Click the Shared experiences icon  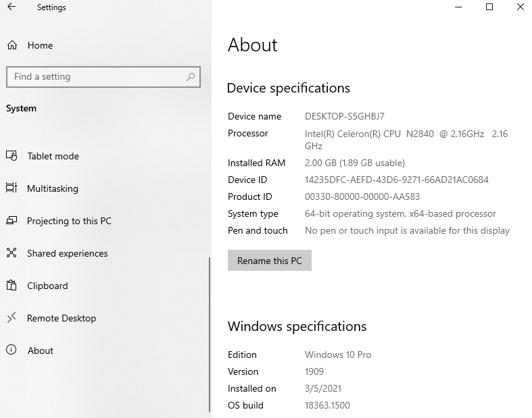pos(11,253)
